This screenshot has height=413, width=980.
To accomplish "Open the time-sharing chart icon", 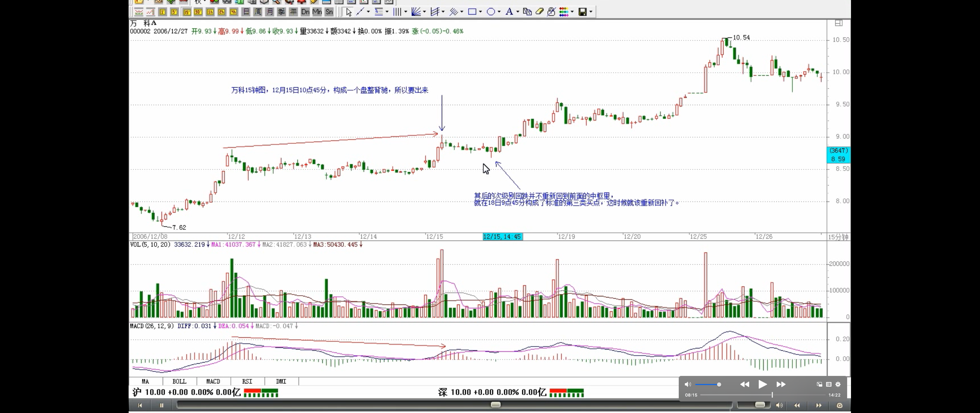I will pos(139,12).
